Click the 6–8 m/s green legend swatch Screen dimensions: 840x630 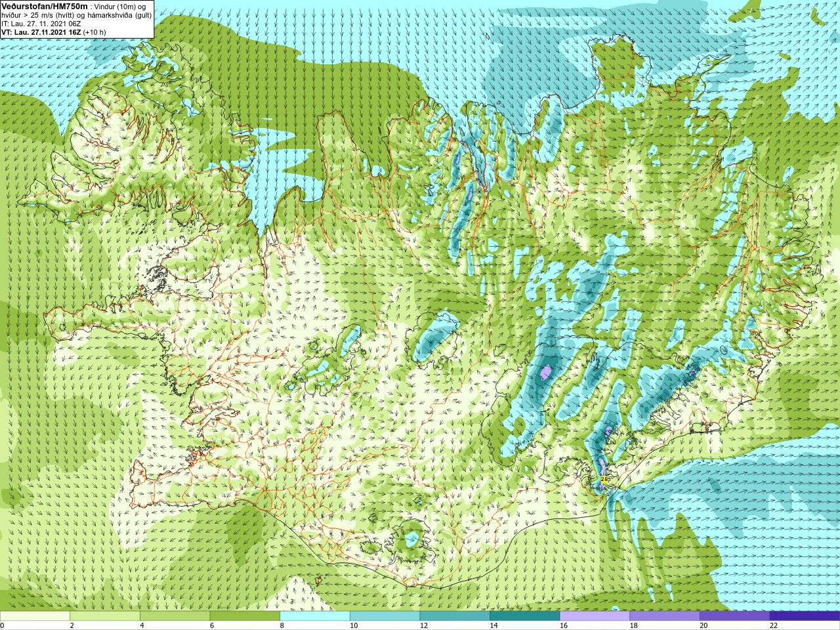click(245, 616)
